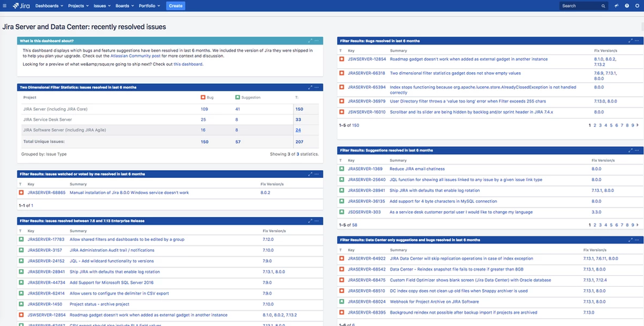Open summary 'Reduce JIRA email chatiness'

pos(417,169)
